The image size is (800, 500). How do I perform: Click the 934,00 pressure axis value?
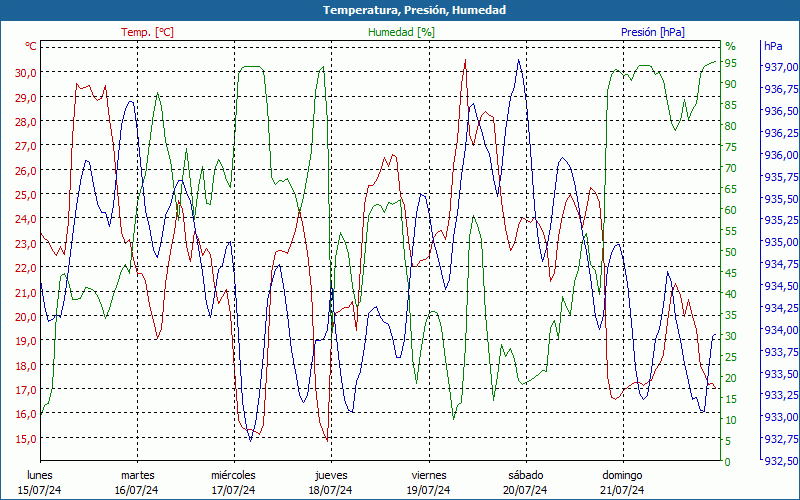pyautogui.click(x=781, y=330)
